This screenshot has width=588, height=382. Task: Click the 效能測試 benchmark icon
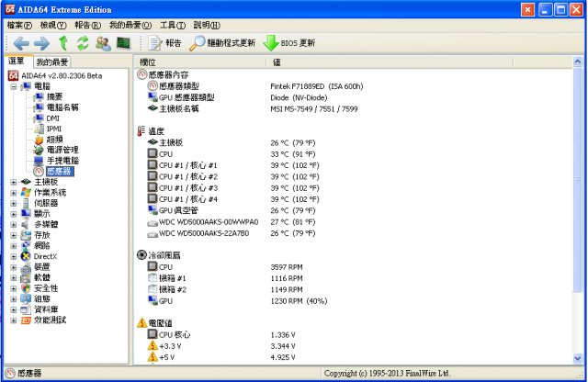click(x=26, y=320)
